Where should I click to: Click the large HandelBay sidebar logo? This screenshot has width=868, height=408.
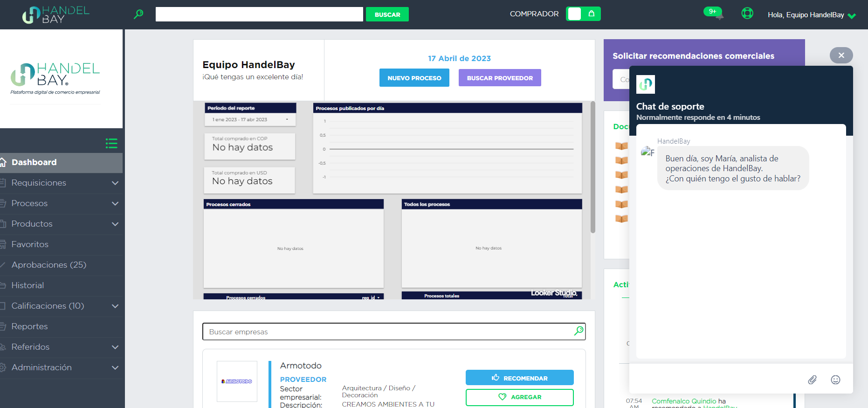pyautogui.click(x=55, y=78)
